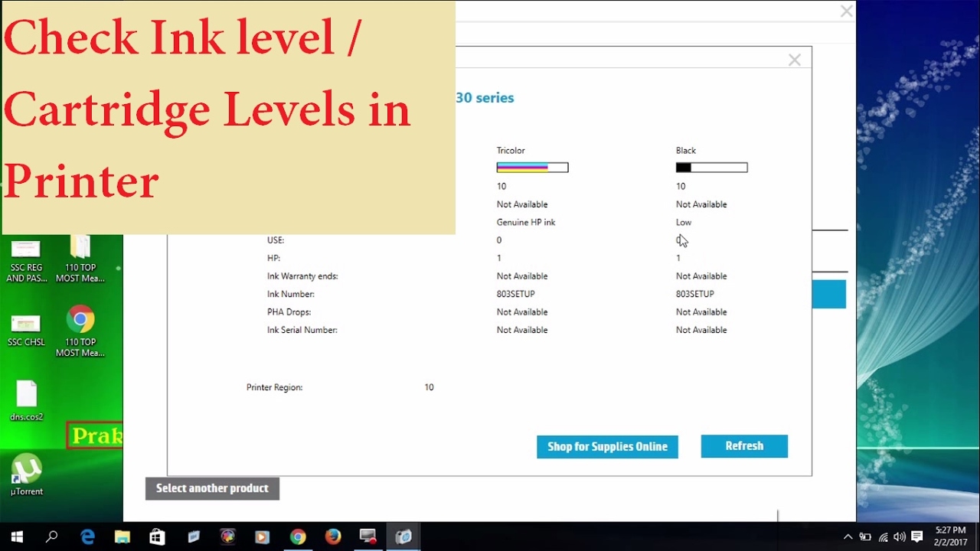The image size is (980, 551).
Task: Close the outer HP printer window
Action: pyautogui.click(x=846, y=11)
